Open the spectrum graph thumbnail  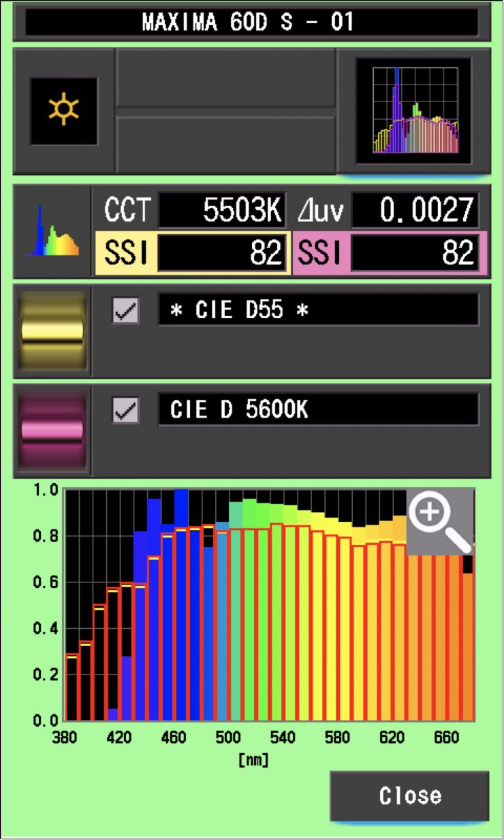413,110
